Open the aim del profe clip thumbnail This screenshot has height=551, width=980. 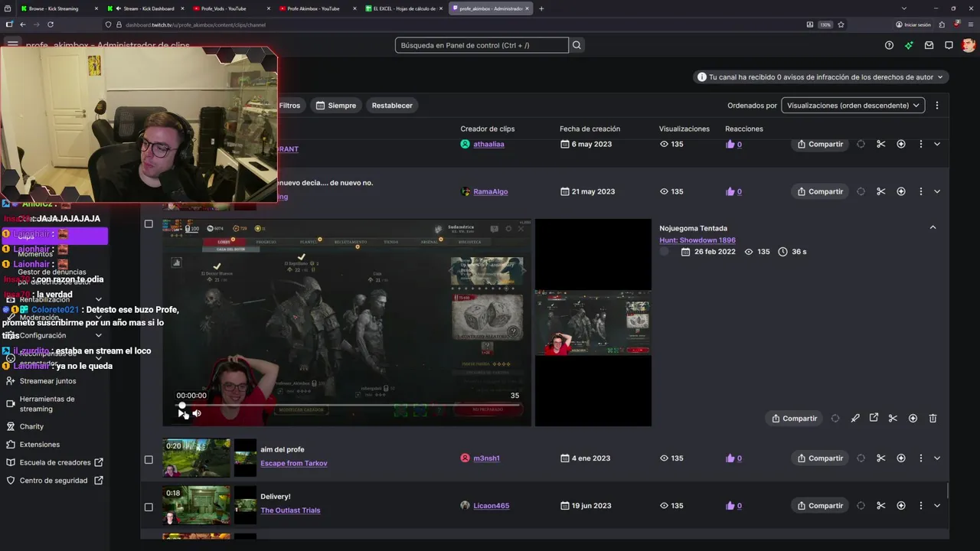point(196,458)
